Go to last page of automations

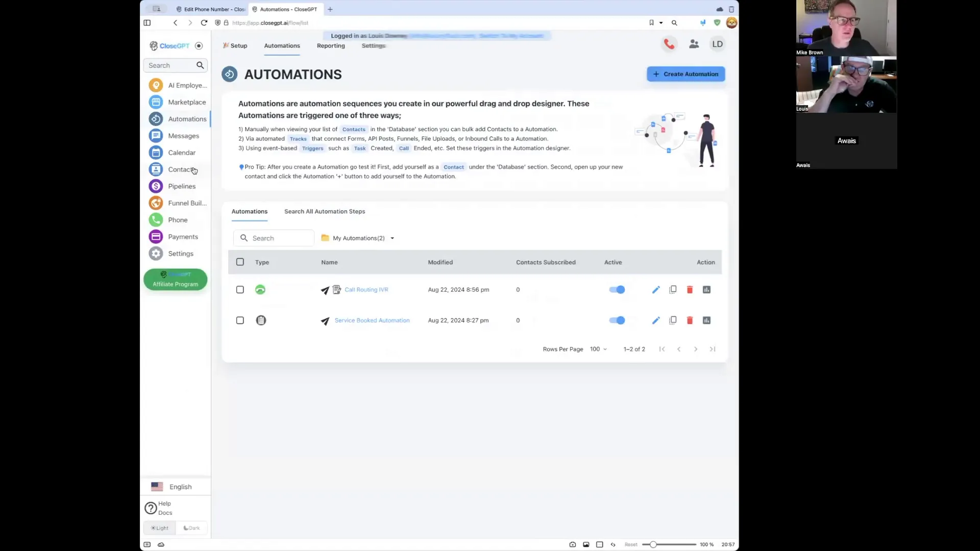click(712, 349)
